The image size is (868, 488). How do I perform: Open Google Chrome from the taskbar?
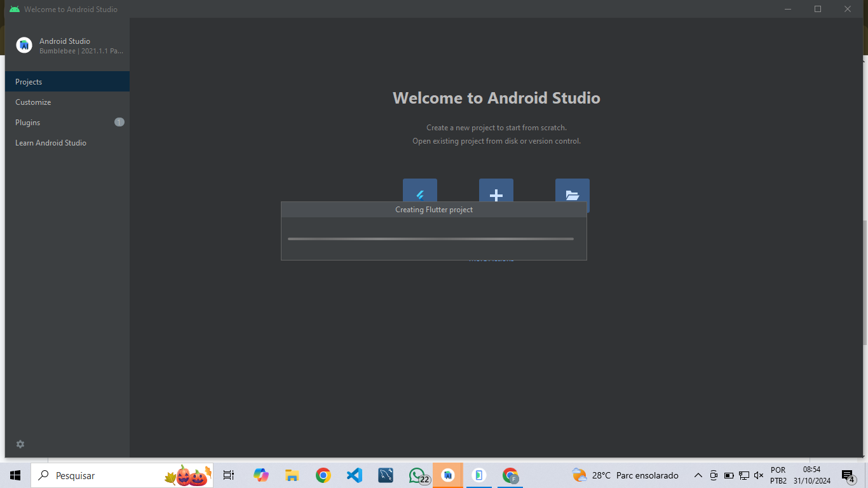(x=323, y=475)
